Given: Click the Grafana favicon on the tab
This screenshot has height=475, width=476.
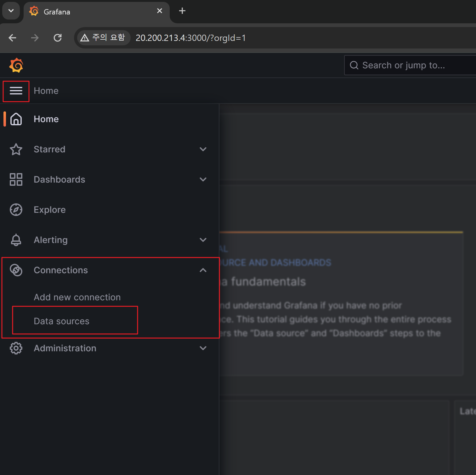Looking at the screenshot, I should tap(34, 11).
